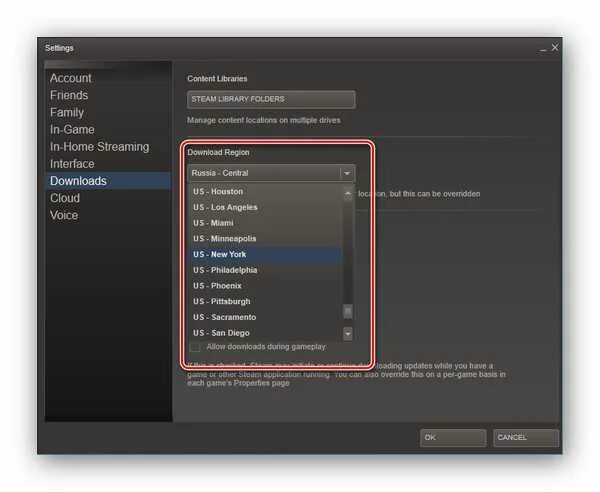The image size is (600, 492).
Task: Pick US - Minneapolis as download region
Action: click(267, 238)
